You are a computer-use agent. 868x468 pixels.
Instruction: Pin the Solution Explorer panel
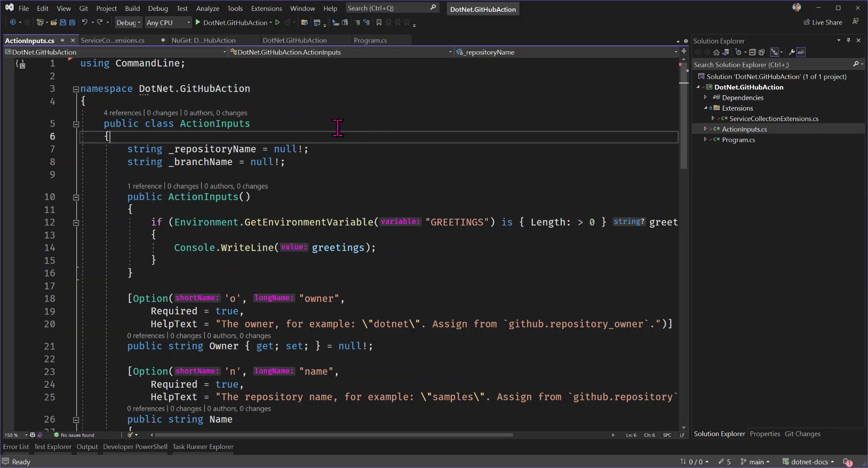[x=848, y=40]
